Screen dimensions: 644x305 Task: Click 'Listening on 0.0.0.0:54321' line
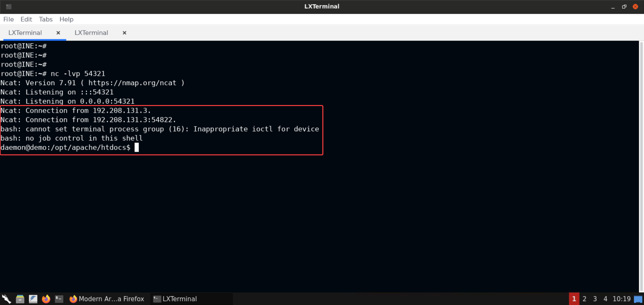[67, 101]
